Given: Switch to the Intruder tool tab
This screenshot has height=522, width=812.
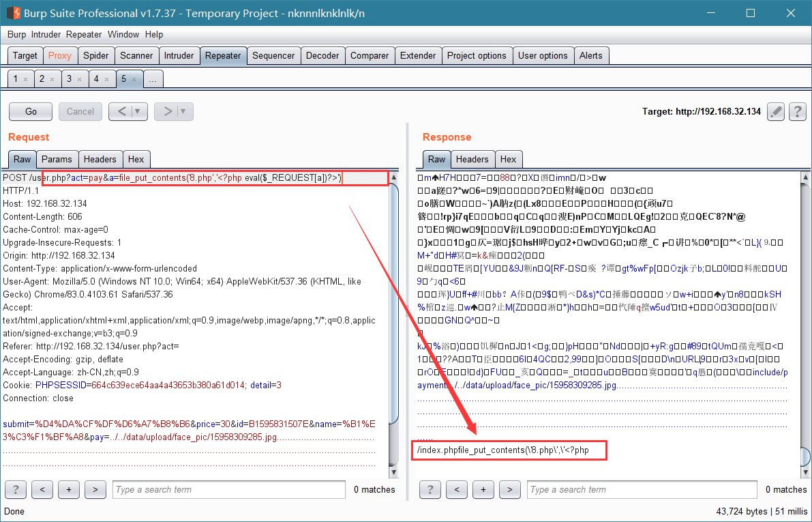Looking at the screenshot, I should point(179,55).
